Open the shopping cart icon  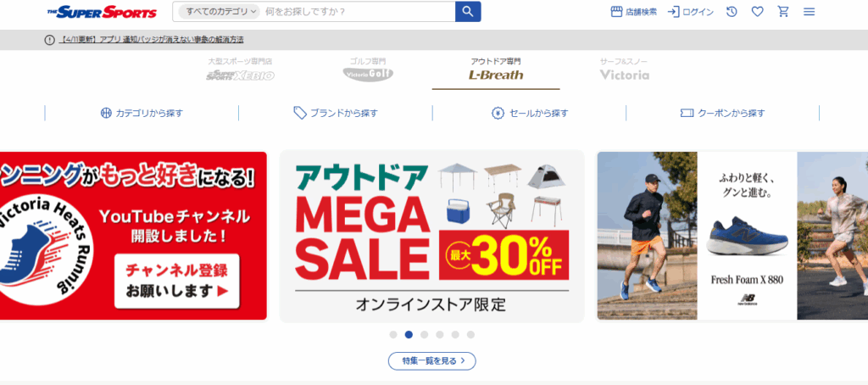coord(783,12)
